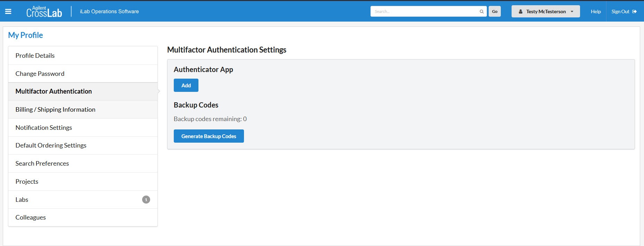View the Projects section
Image resolution: width=644 pixels, height=246 pixels.
27,182
